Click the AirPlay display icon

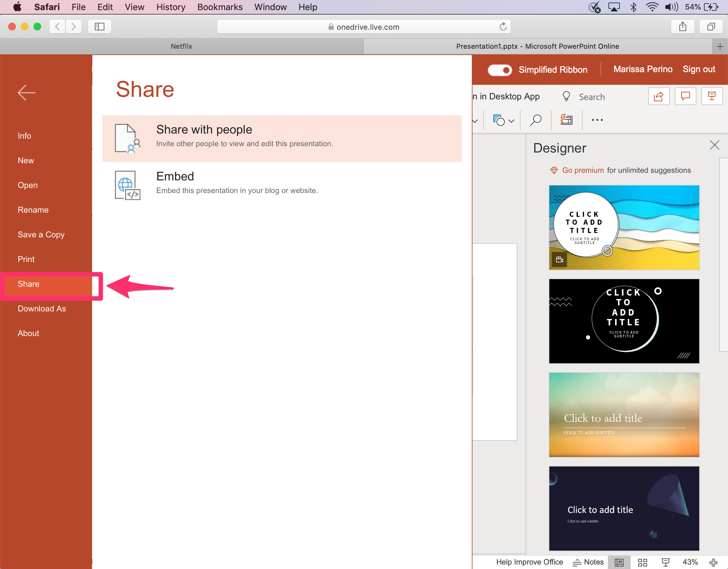tap(614, 7)
